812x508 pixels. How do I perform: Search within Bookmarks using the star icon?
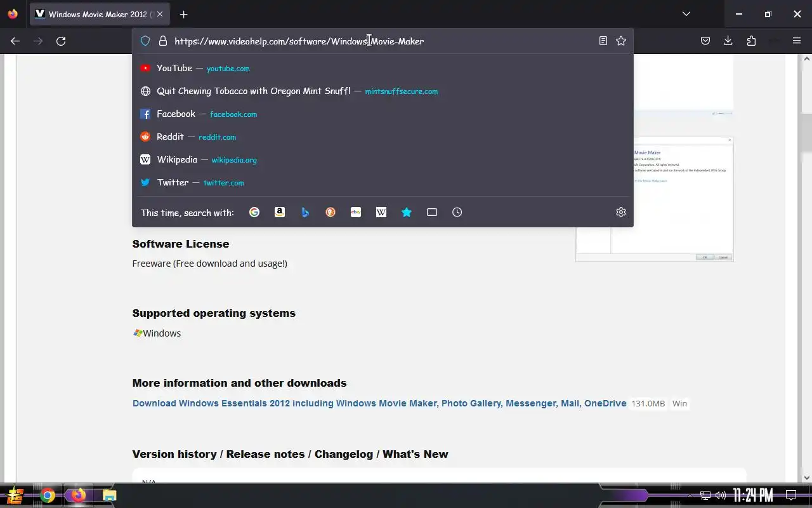click(x=407, y=212)
